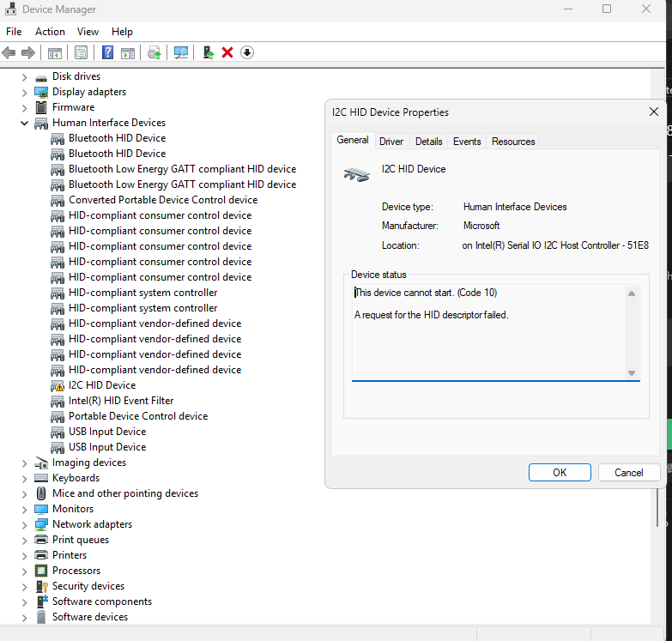Uninstall the device with the red X icon
Screen dimensions: 672x641
[x=227, y=52]
